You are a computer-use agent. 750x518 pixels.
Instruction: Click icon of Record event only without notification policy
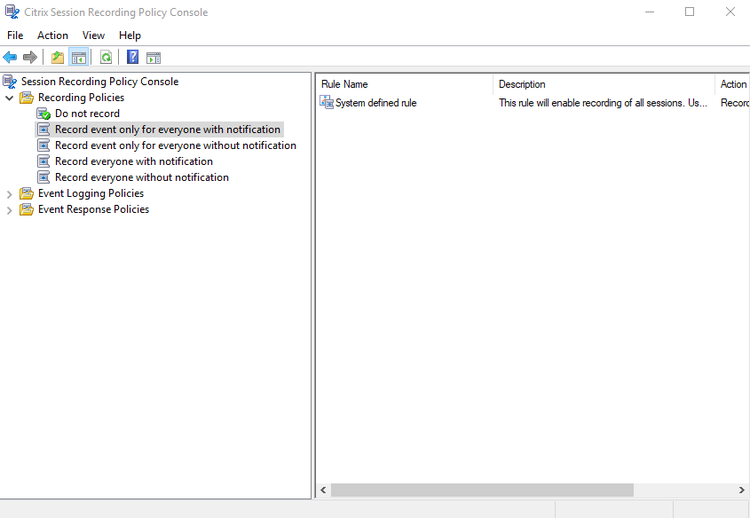(x=44, y=145)
